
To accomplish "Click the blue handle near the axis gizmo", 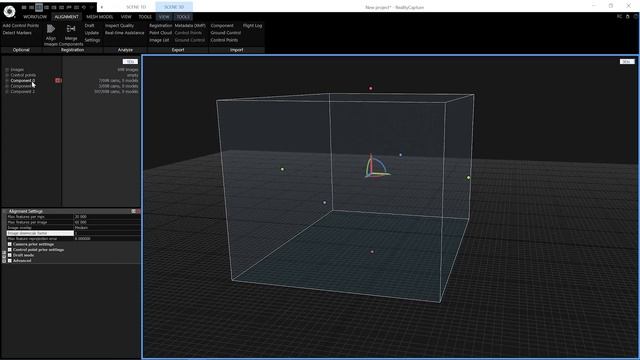I will click(400, 155).
